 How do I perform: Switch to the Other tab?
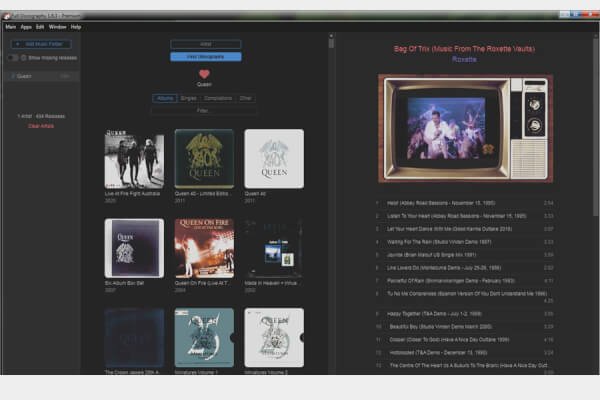(x=246, y=98)
